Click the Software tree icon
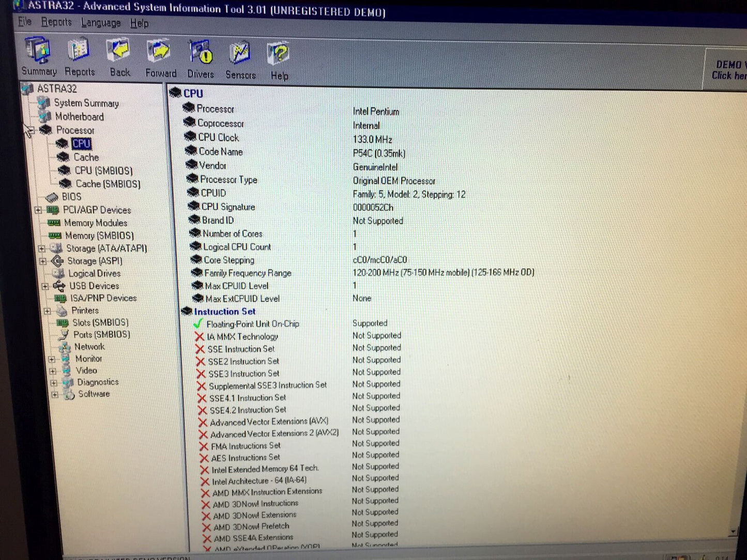 coord(69,394)
